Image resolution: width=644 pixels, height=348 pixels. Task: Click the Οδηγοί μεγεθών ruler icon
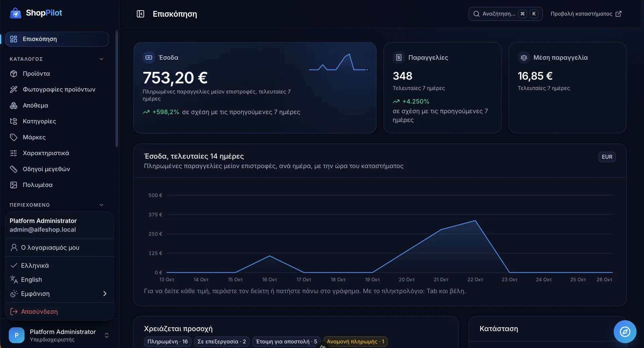[13, 169]
